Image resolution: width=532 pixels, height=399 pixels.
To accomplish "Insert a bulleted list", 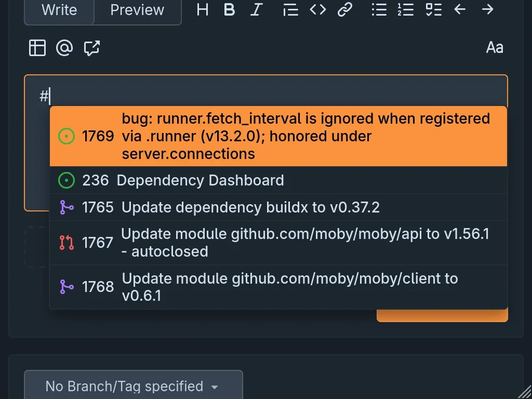I will click(x=379, y=9).
